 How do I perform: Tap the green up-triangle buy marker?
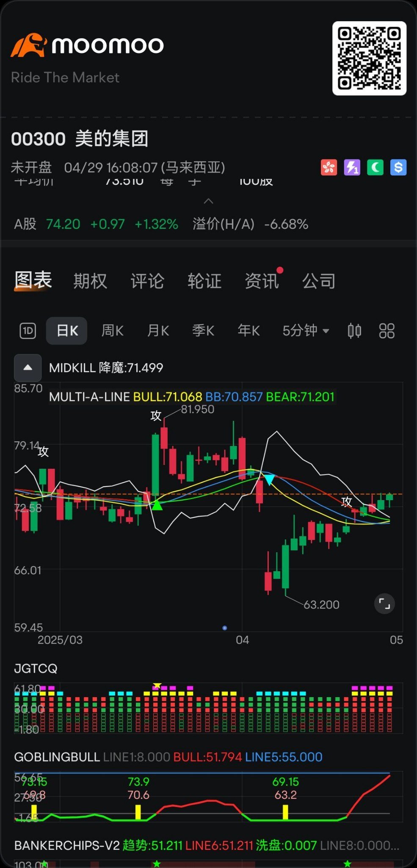click(x=157, y=504)
